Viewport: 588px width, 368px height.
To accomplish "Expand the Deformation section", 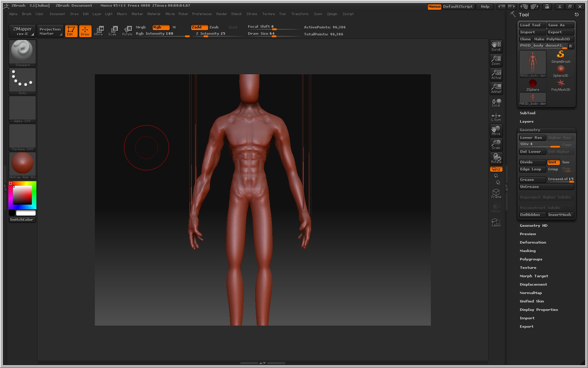I will pyautogui.click(x=533, y=242).
